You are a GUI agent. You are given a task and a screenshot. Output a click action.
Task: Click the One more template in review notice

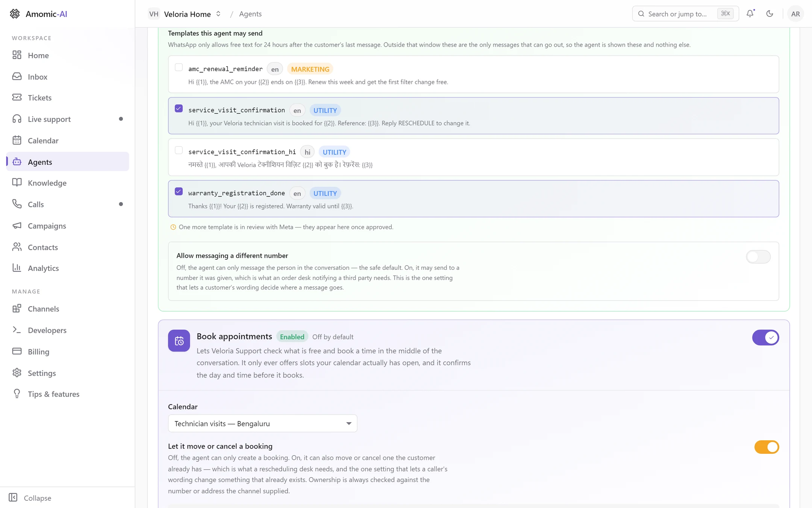pyautogui.click(x=282, y=227)
